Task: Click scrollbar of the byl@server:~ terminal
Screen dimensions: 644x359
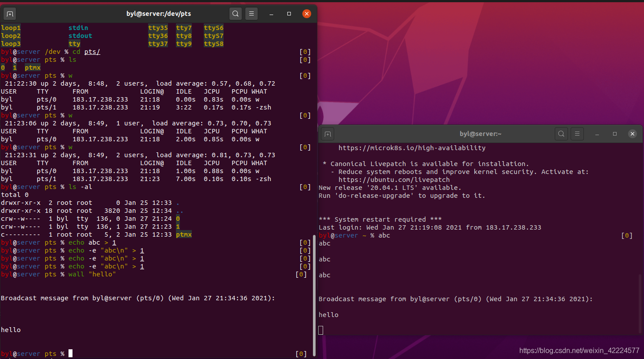Action: [x=640, y=303]
